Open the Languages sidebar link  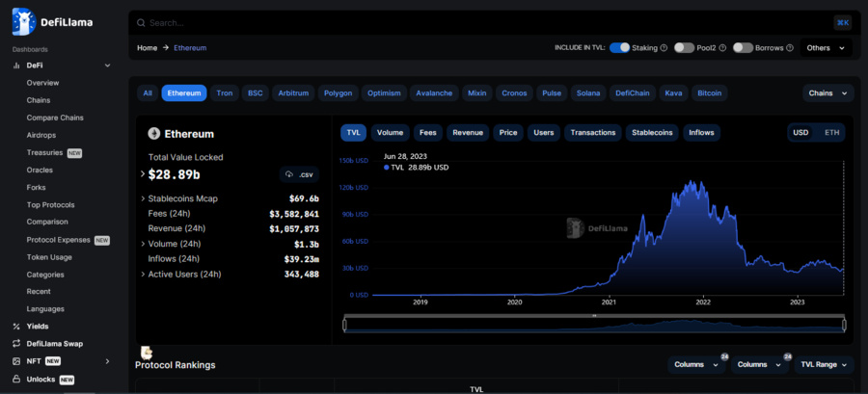(x=45, y=309)
